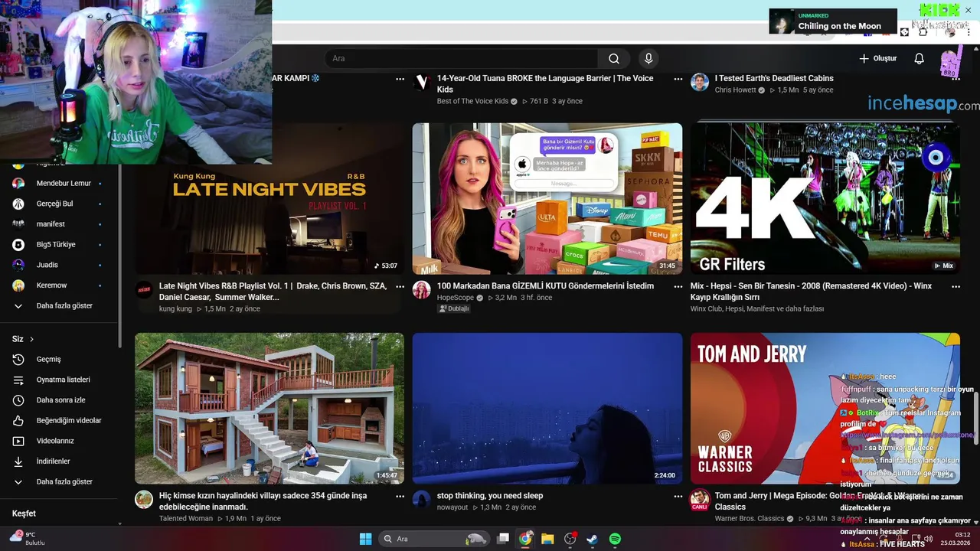Click the Oluştur create button

point(877,59)
